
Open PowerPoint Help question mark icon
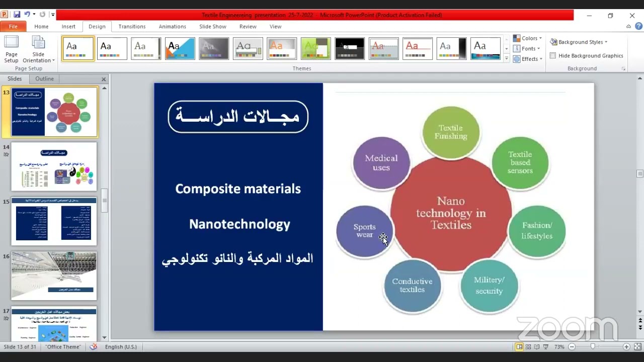pos(637,27)
